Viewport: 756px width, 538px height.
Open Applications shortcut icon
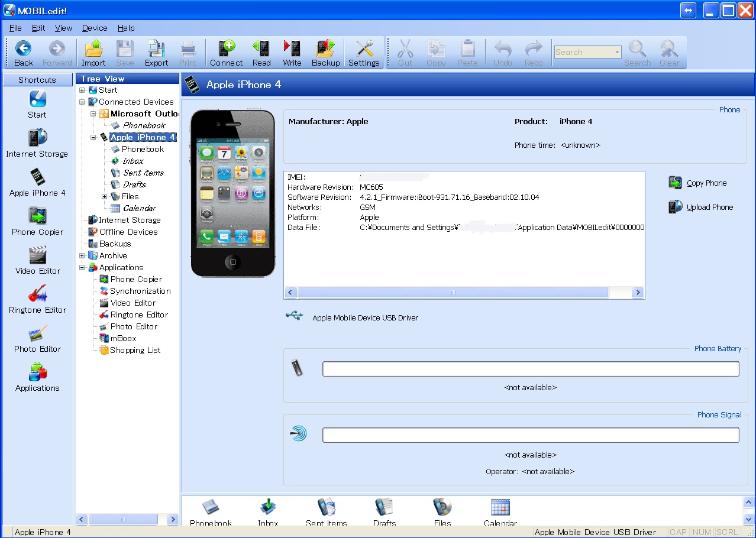(37, 377)
